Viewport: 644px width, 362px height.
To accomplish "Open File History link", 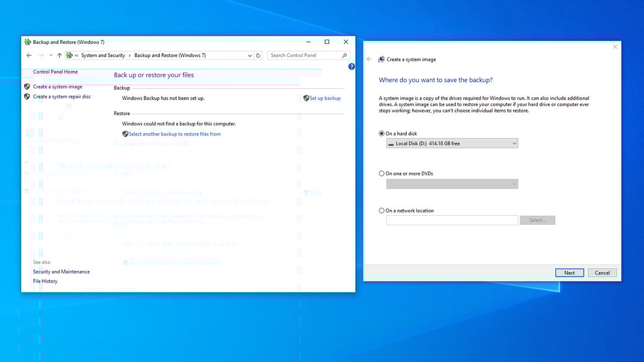I will (x=45, y=281).
